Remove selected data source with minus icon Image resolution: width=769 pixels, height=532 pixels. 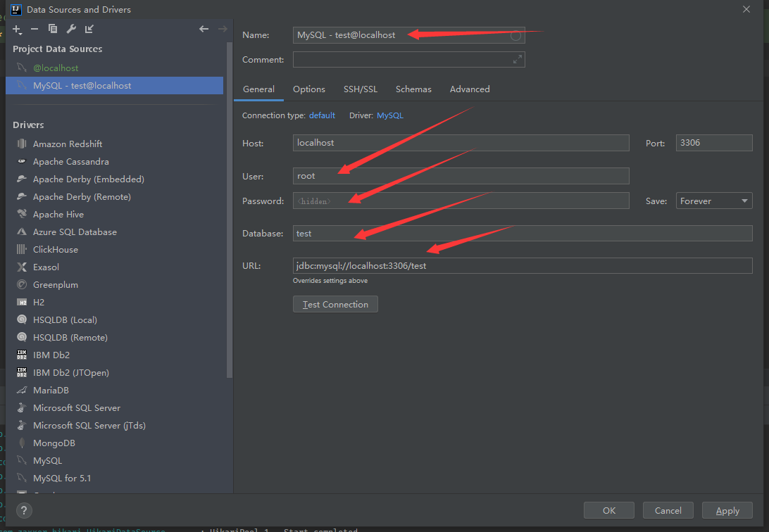[x=35, y=30]
